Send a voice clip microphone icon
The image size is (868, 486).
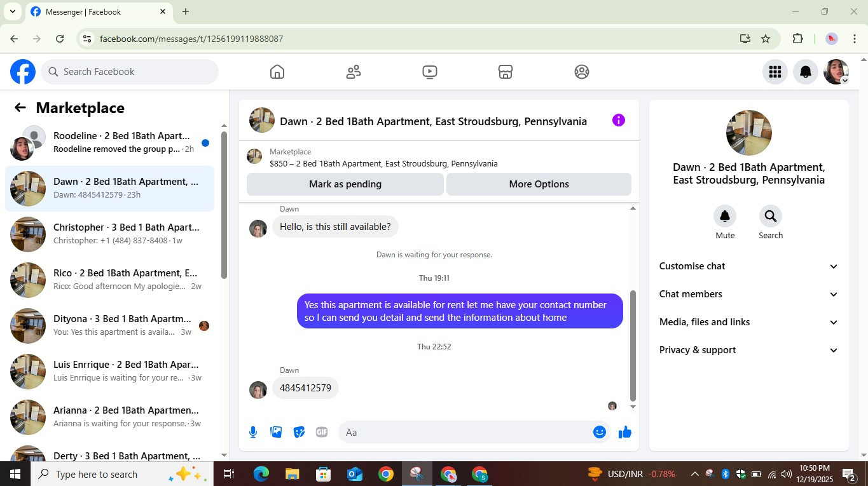click(x=253, y=432)
